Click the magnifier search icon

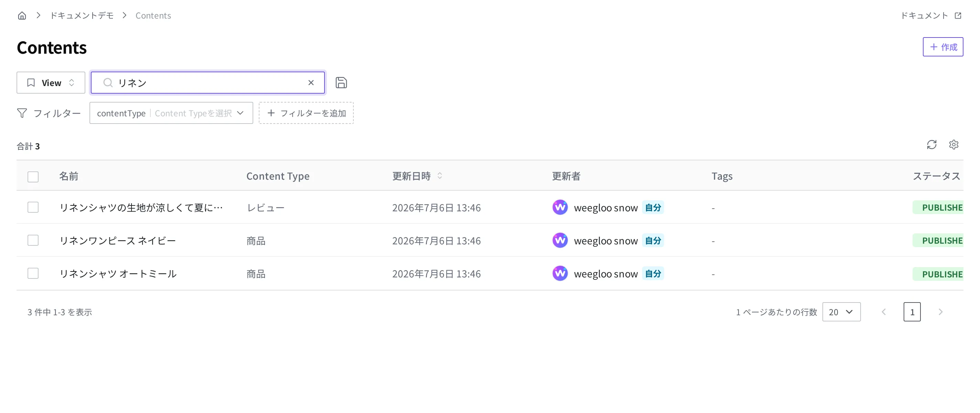pyautogui.click(x=108, y=83)
